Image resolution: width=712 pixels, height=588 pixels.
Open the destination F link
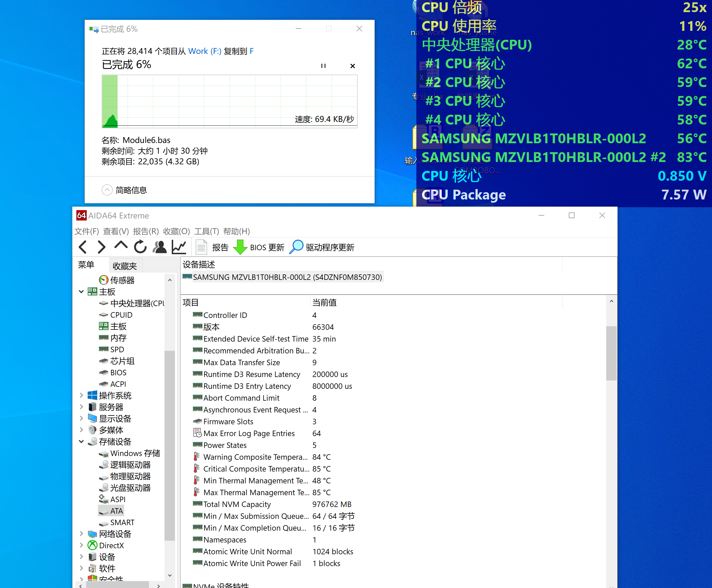pos(252,51)
